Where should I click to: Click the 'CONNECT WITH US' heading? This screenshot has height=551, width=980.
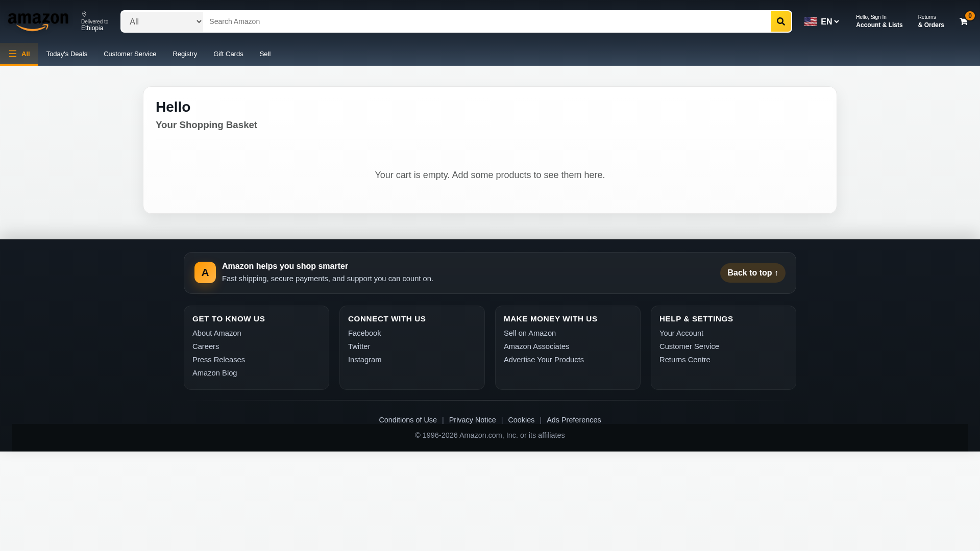tap(387, 319)
